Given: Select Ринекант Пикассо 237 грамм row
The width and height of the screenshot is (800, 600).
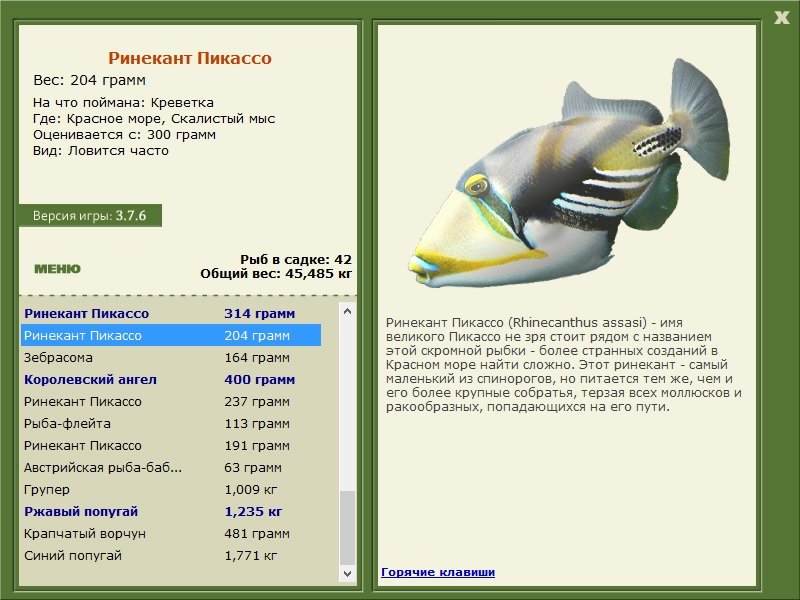Looking at the screenshot, I should (171, 401).
